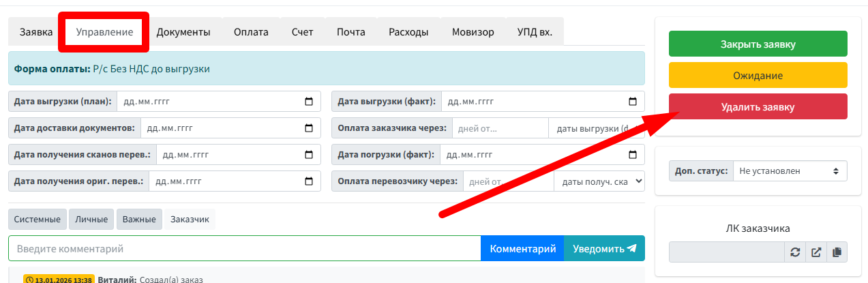Open Оплата перевозчику через date-type dropdown
The width and height of the screenshot is (868, 283).
click(x=599, y=181)
